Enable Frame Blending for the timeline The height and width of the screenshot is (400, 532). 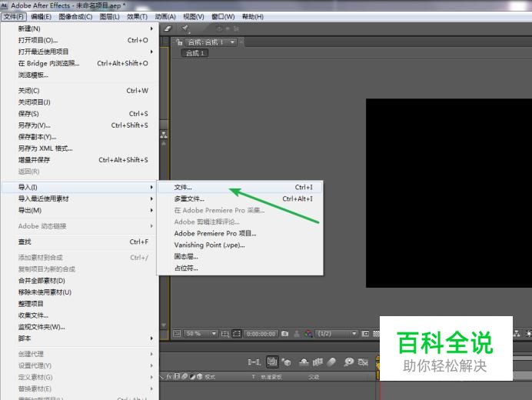tap(318, 362)
